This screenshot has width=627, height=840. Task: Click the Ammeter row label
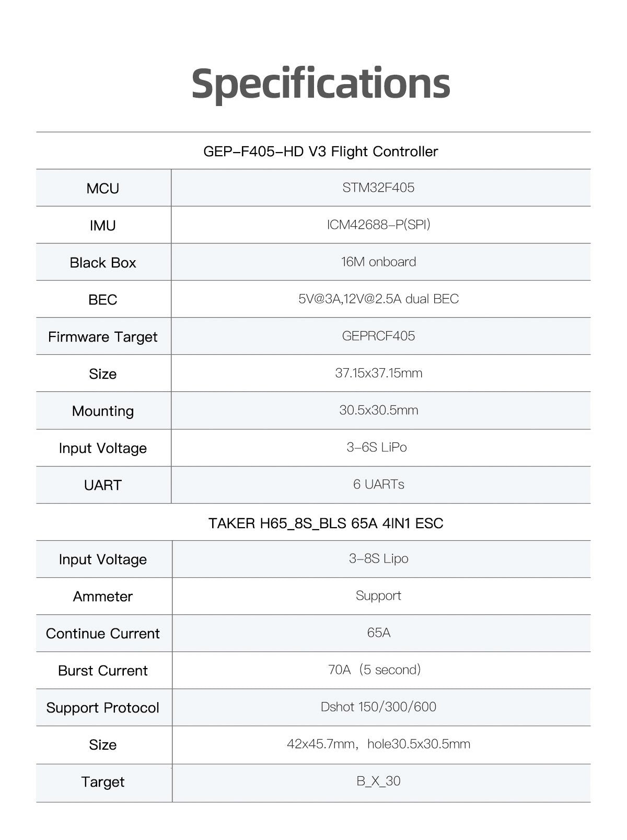click(x=103, y=596)
